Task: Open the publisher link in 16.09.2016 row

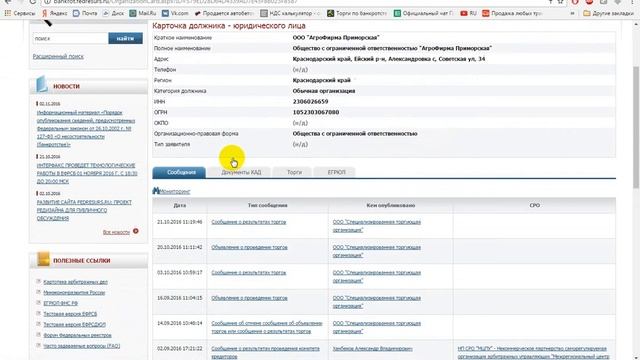Action: [x=377, y=302]
